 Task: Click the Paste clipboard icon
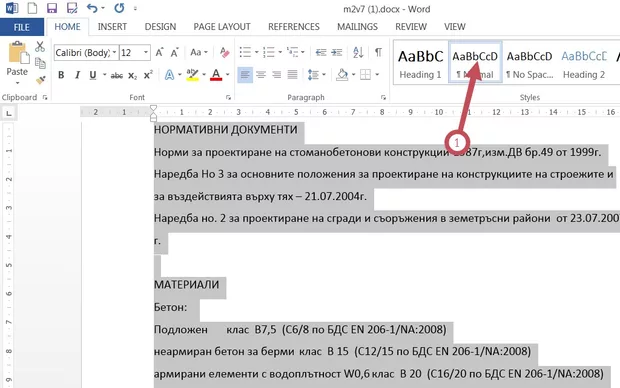point(18,53)
